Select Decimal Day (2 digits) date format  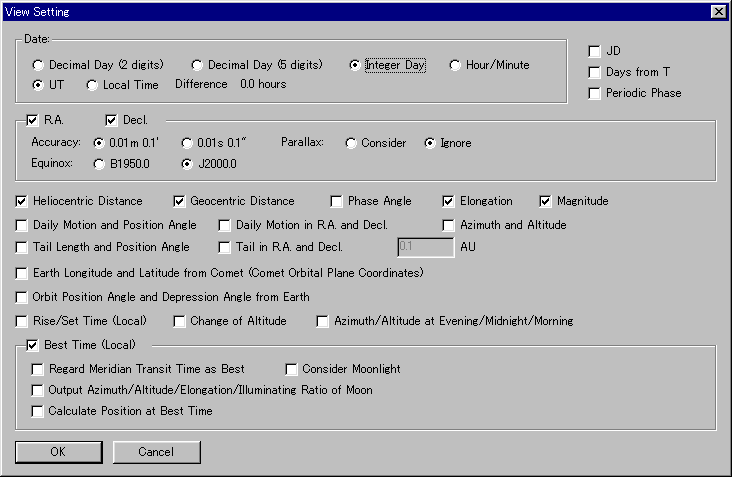pyautogui.click(x=39, y=65)
